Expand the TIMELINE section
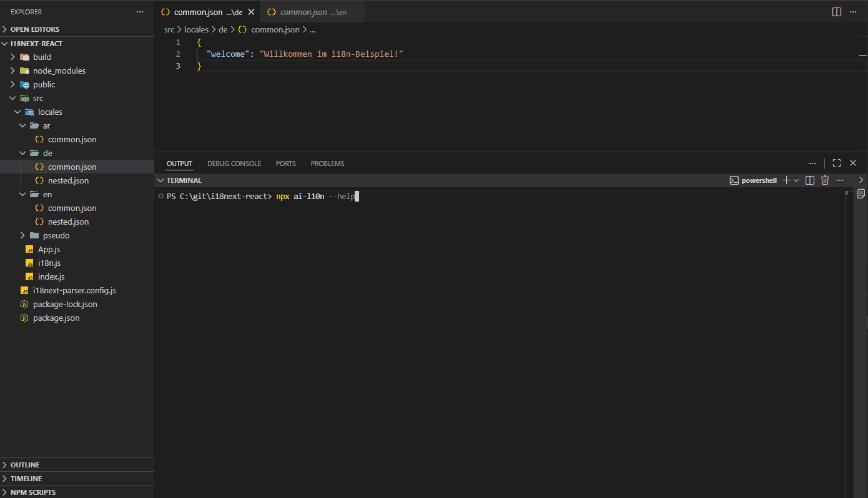The image size is (868, 498). click(77, 479)
